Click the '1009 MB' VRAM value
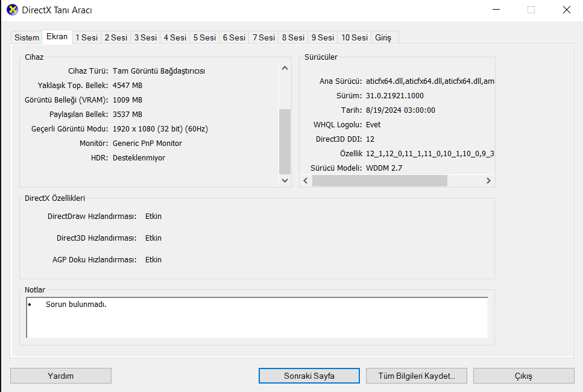The width and height of the screenshot is (583, 392). (128, 100)
